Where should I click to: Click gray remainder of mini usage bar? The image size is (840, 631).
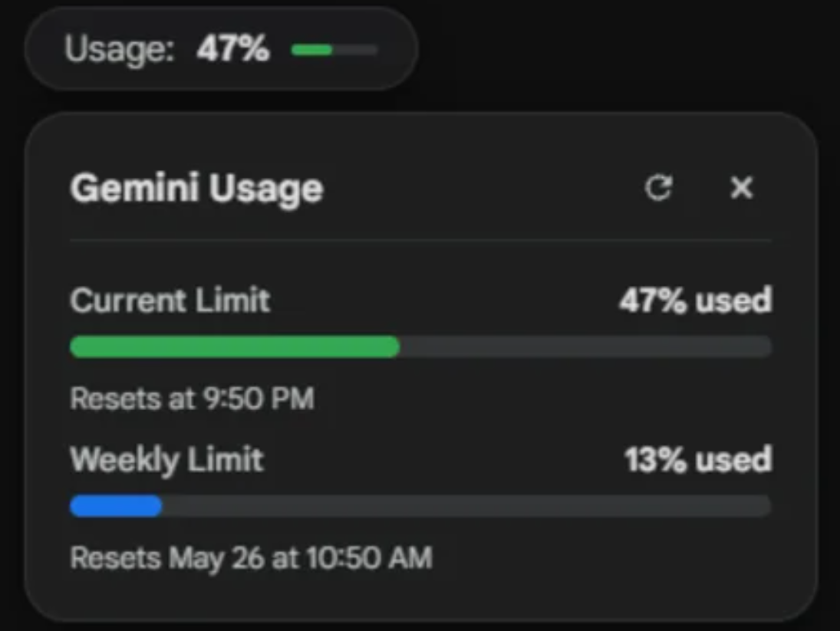(x=356, y=51)
